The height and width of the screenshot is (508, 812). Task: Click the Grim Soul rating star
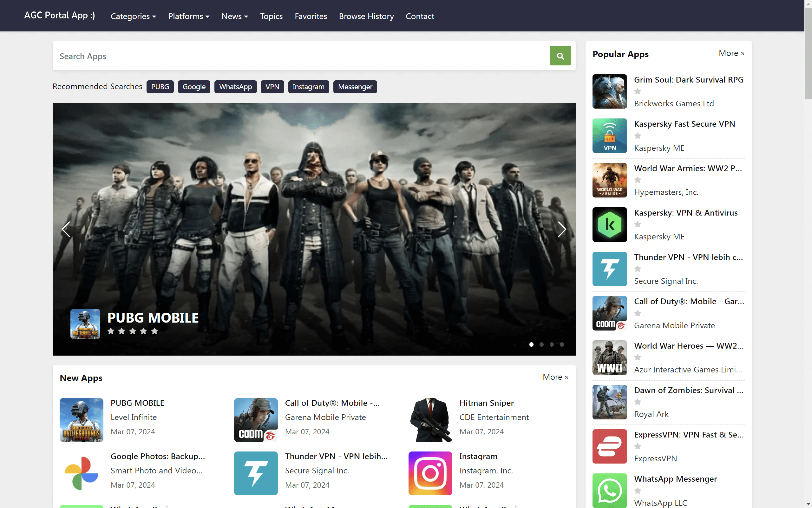638,91
